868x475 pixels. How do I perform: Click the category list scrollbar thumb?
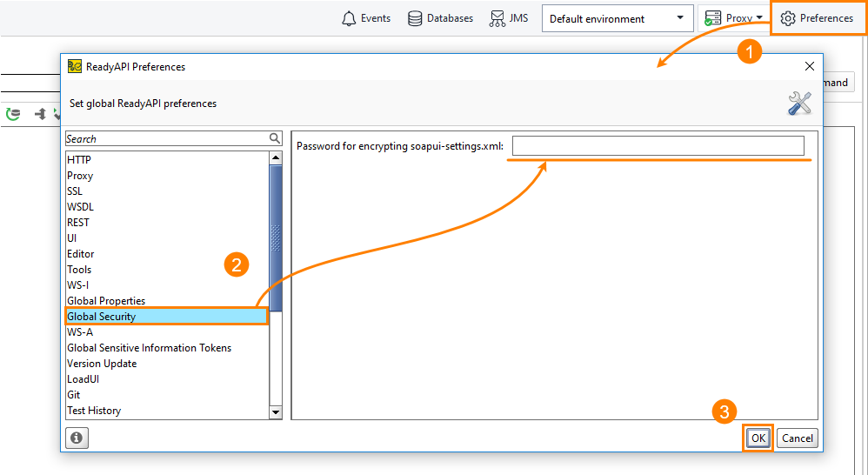click(x=275, y=237)
